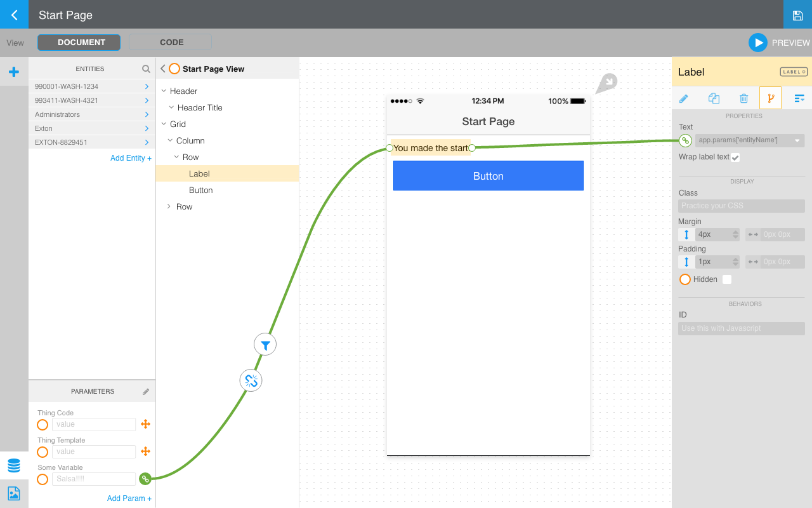Click the back chevron beside Start Page View
The height and width of the screenshot is (508, 812).
pos(163,69)
